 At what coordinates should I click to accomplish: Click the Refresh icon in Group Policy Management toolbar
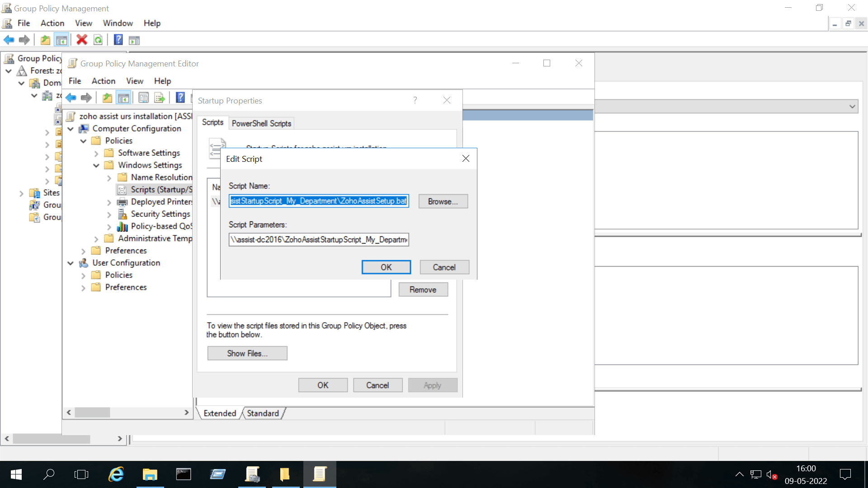coord(98,40)
